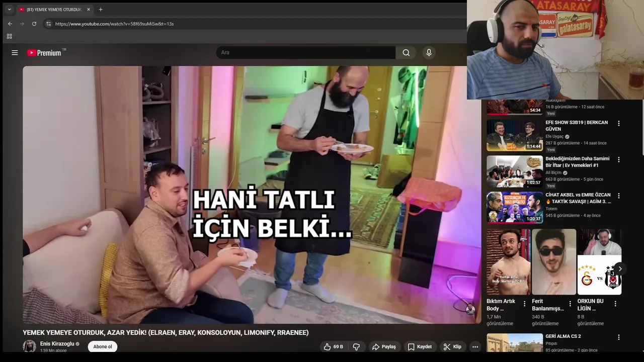Screen dimensions: 644x362
Task: Show next shorts with right arrow
Action: point(620,269)
